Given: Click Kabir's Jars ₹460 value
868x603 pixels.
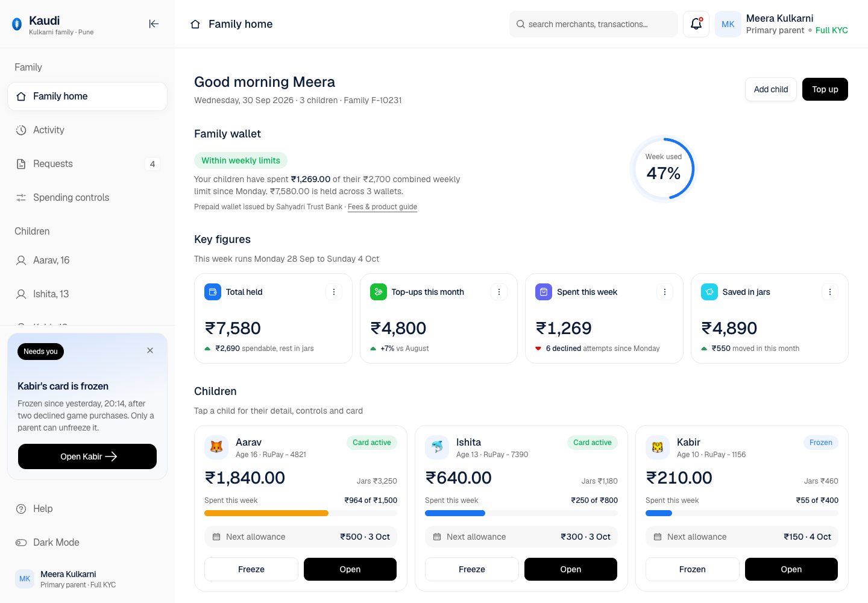Looking at the screenshot, I should [x=821, y=481].
